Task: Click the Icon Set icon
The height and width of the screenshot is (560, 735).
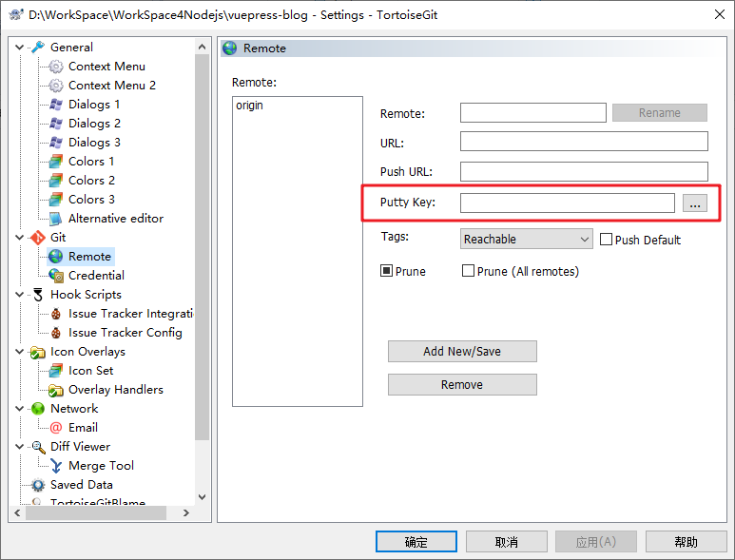Action: click(56, 371)
